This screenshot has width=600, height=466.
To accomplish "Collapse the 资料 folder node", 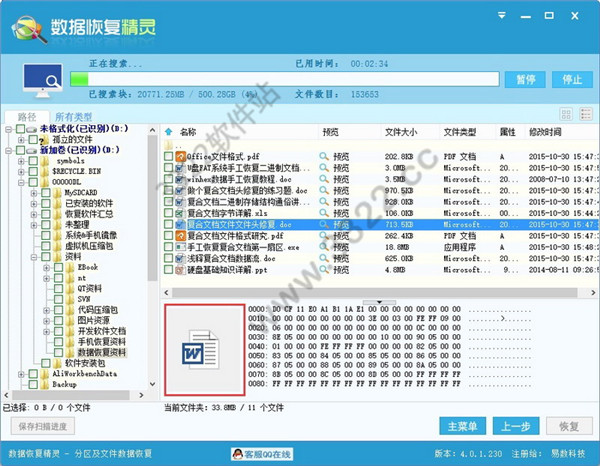I will click(x=34, y=257).
